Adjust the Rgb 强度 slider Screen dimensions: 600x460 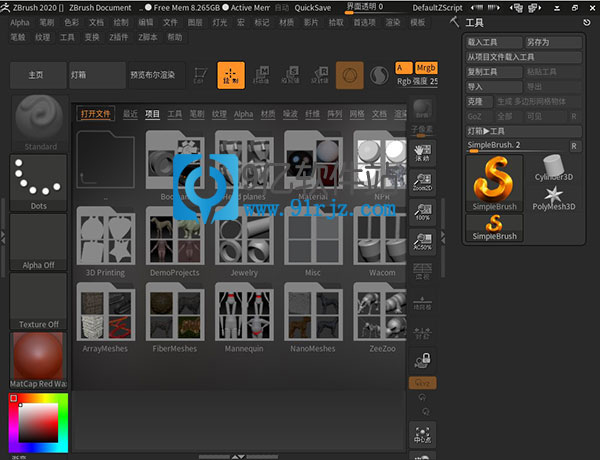[417, 82]
